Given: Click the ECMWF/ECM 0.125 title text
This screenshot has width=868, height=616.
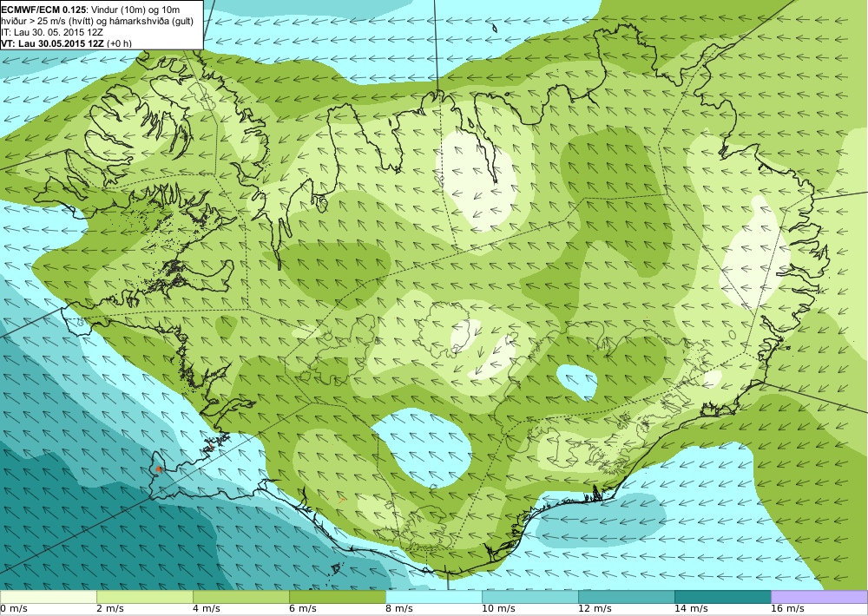Looking at the screenshot, I should coord(43,10).
